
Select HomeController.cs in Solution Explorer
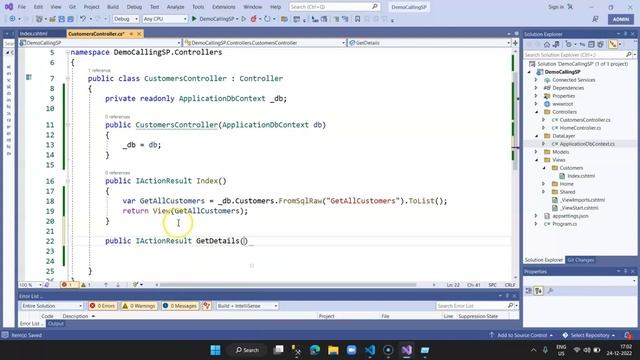coord(580,128)
